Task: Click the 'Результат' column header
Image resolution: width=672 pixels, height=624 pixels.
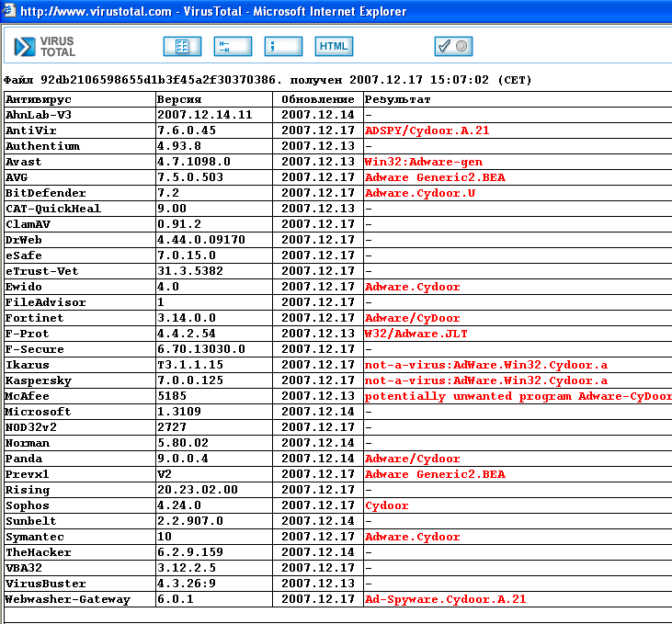Action: coord(397,100)
